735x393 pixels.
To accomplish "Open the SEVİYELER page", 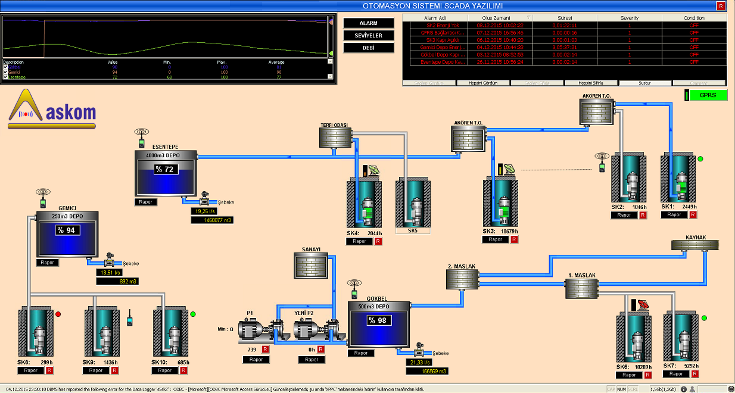I will click(368, 35).
